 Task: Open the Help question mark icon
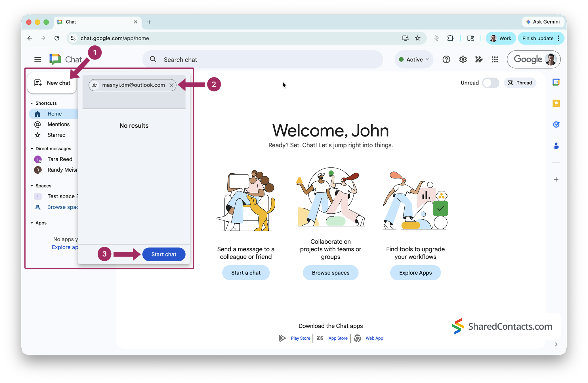click(x=446, y=60)
